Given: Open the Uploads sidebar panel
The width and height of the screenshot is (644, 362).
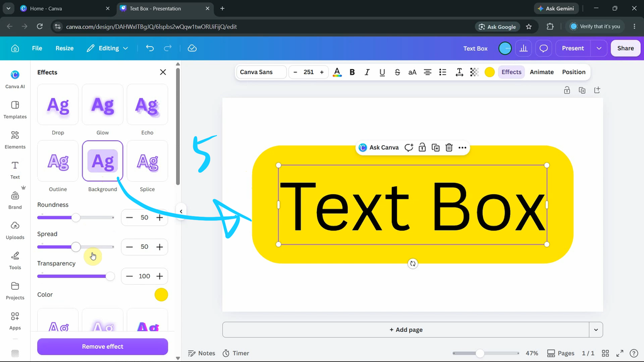Looking at the screenshot, I should coord(15,230).
